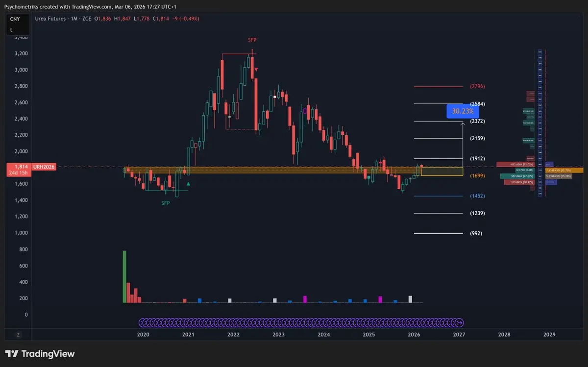Click the 2027 label on time axis

pyautogui.click(x=459, y=335)
